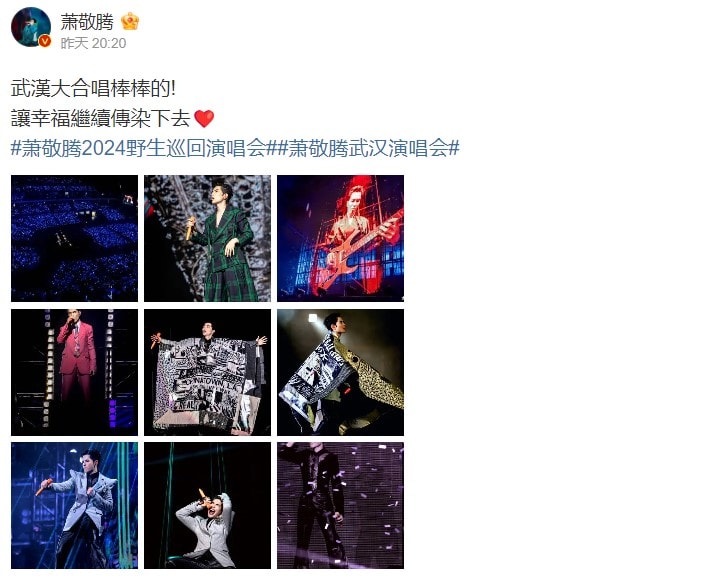
Task: Open confetti photo with black outfit
Action: [x=340, y=505]
